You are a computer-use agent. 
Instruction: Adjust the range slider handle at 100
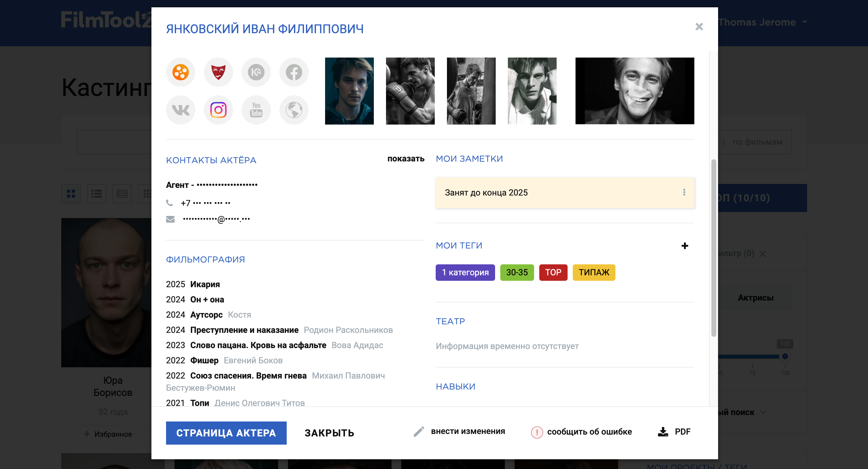[785, 356]
